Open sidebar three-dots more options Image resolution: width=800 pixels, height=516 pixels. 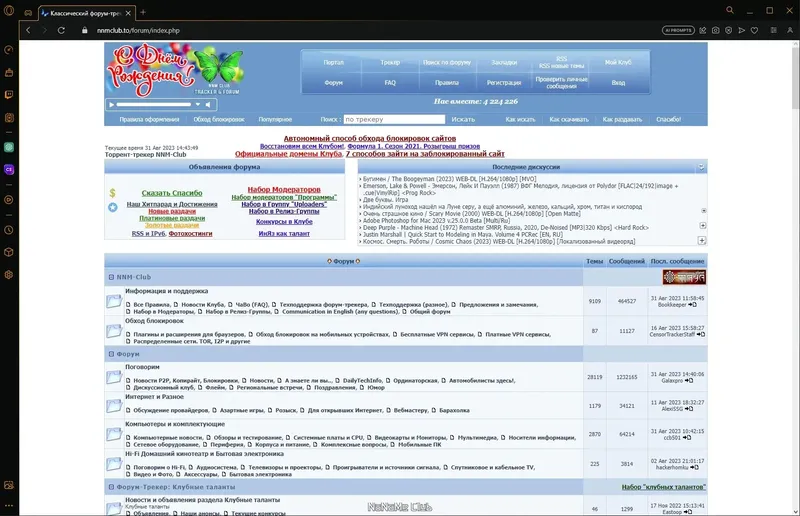(9, 506)
